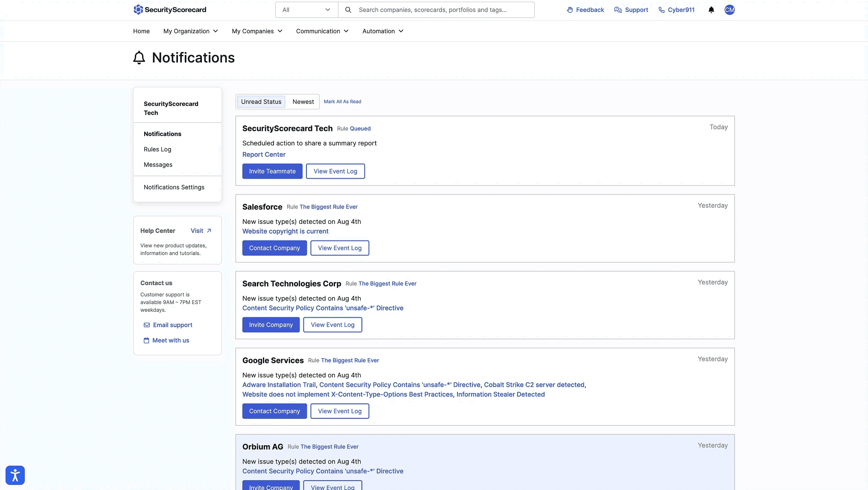
Task: Expand the My Organization menu
Action: pos(190,31)
